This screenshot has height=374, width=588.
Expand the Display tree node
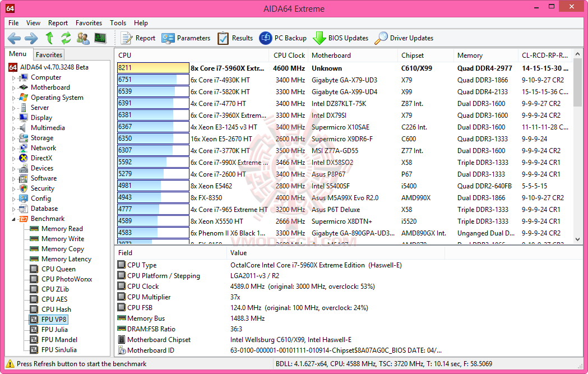(x=14, y=118)
